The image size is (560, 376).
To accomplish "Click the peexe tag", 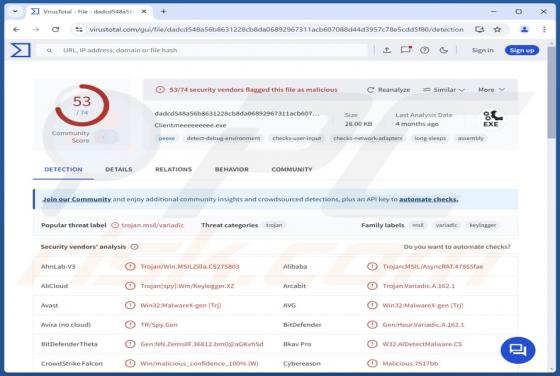I will tap(167, 138).
